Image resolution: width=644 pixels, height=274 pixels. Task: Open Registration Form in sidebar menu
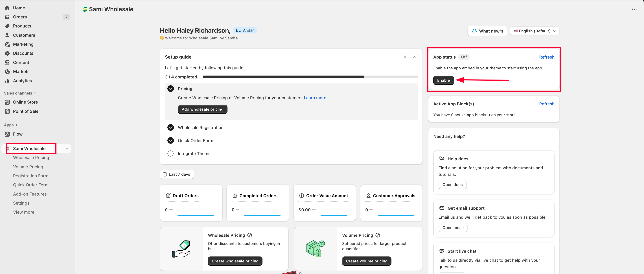30,176
